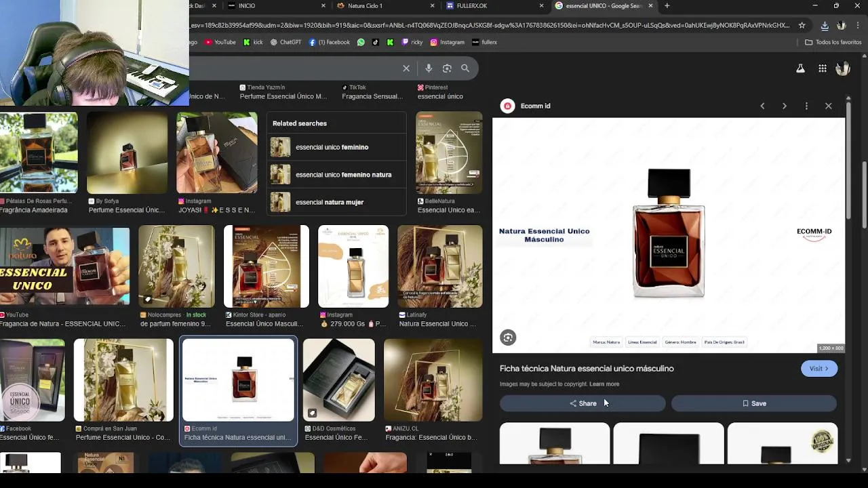Open first related image under Share button
Image resolution: width=868 pixels, height=488 pixels.
tap(555, 443)
